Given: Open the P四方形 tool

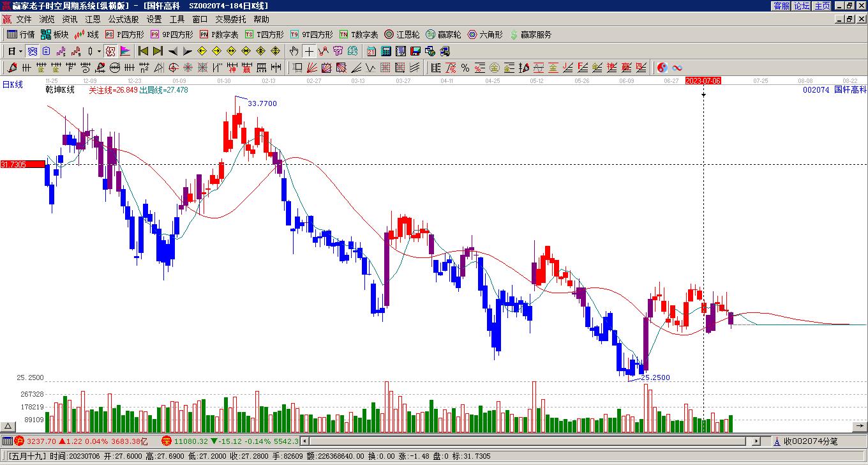Looking at the screenshot, I should click(124, 34).
